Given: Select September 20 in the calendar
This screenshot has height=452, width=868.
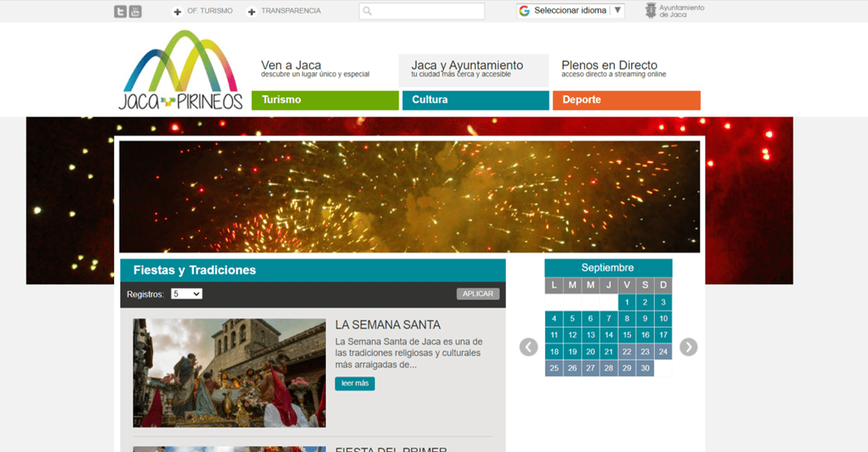Looking at the screenshot, I should [x=590, y=352].
